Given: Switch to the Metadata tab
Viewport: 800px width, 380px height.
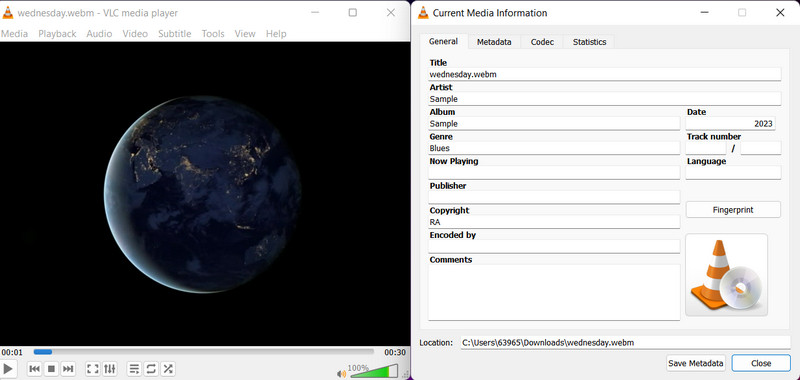Looking at the screenshot, I should 494,42.
